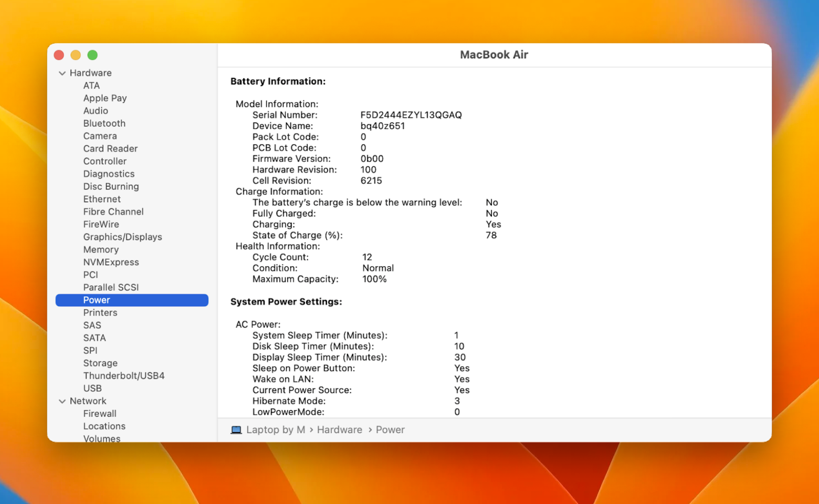This screenshot has height=504, width=819.
Task: View Apple Pay hardware information
Action: [105, 98]
